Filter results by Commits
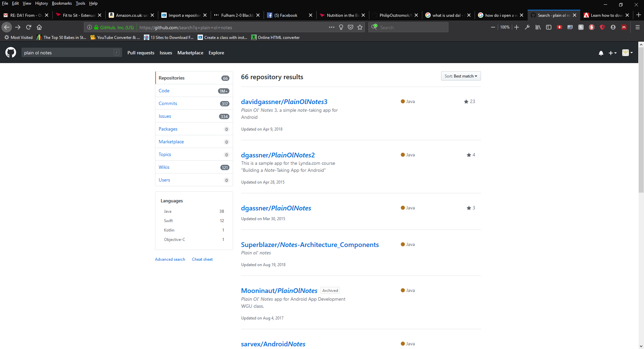Image resolution: width=644 pixels, height=349 pixels. (194, 103)
